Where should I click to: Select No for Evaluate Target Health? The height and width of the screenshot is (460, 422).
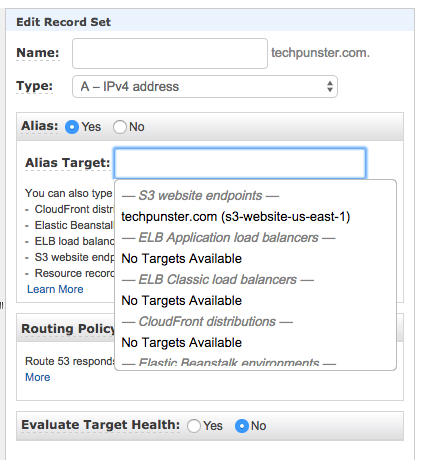pyautogui.click(x=242, y=426)
